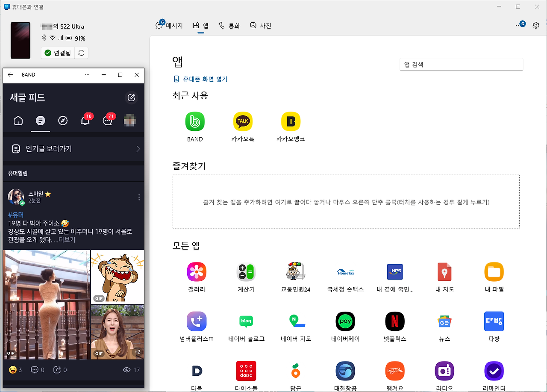Click the 앱 검색 search field

point(462,65)
